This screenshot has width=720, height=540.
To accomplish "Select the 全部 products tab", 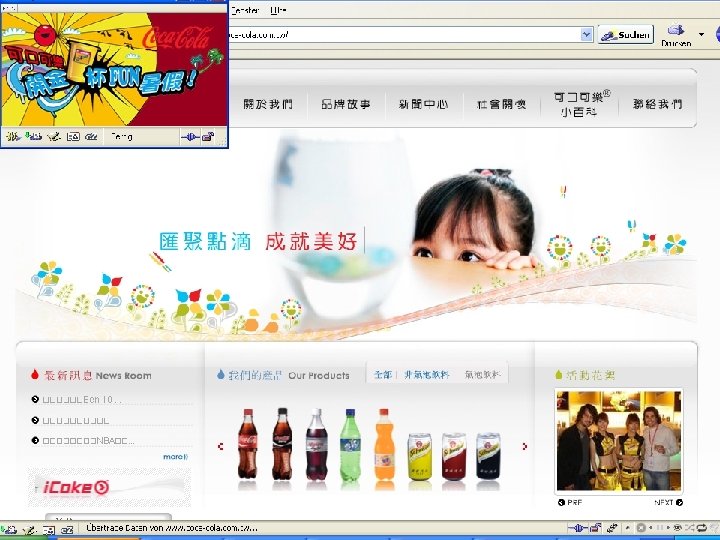I will (x=382, y=375).
